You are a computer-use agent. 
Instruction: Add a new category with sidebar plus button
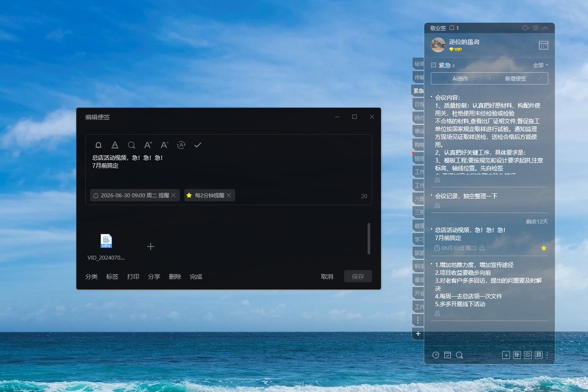click(418, 334)
